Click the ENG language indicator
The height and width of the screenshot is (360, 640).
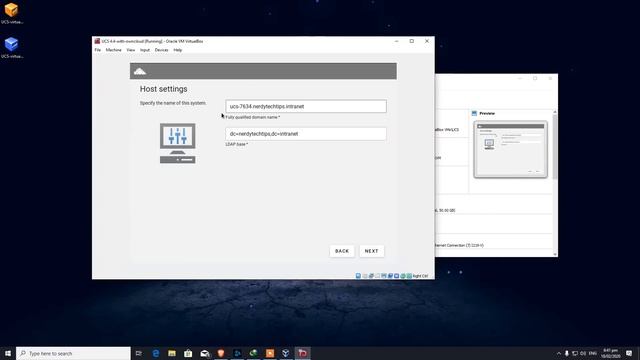[x=593, y=353]
